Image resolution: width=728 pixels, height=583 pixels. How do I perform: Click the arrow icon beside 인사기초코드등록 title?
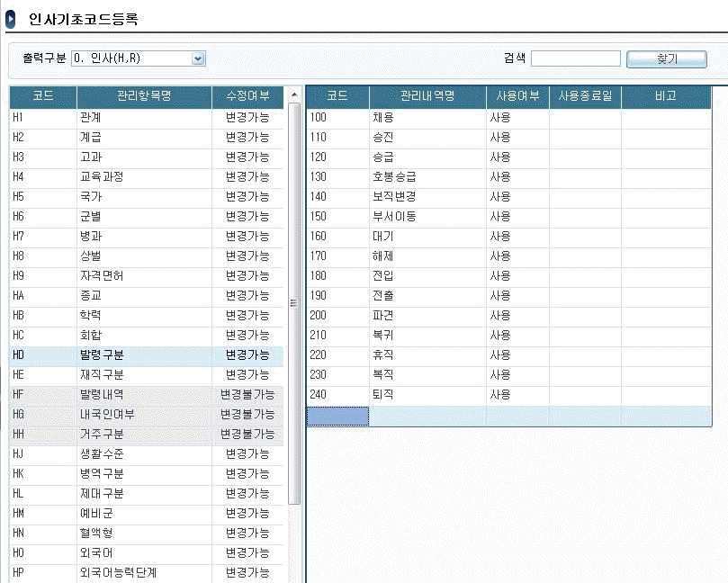click(x=11, y=18)
